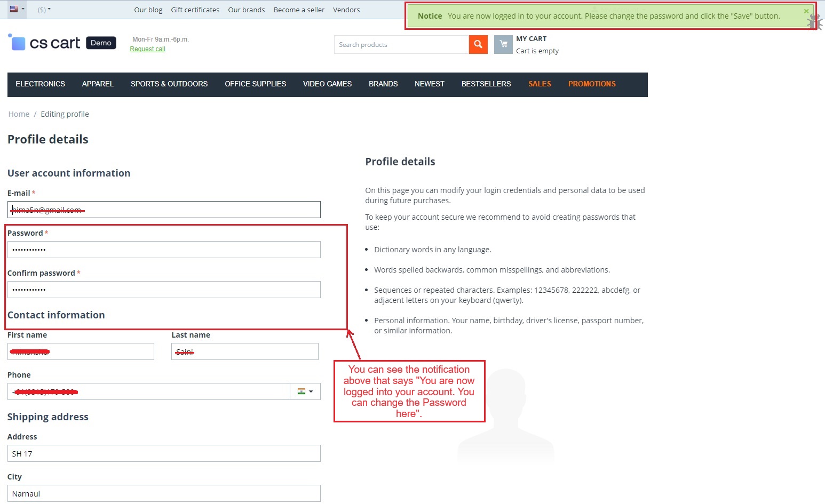Click the Request call link
Viewport: 825px width, 504px height.
coord(147,49)
